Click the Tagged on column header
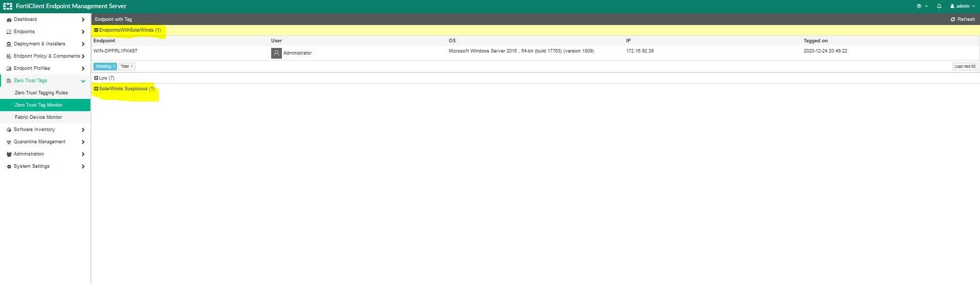 pyautogui.click(x=816, y=41)
